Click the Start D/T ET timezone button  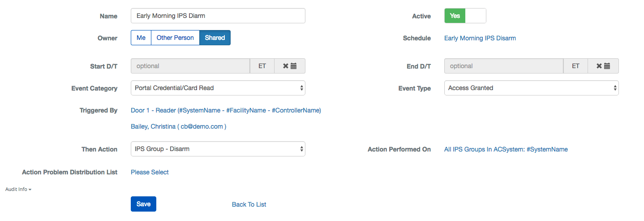[x=262, y=66]
